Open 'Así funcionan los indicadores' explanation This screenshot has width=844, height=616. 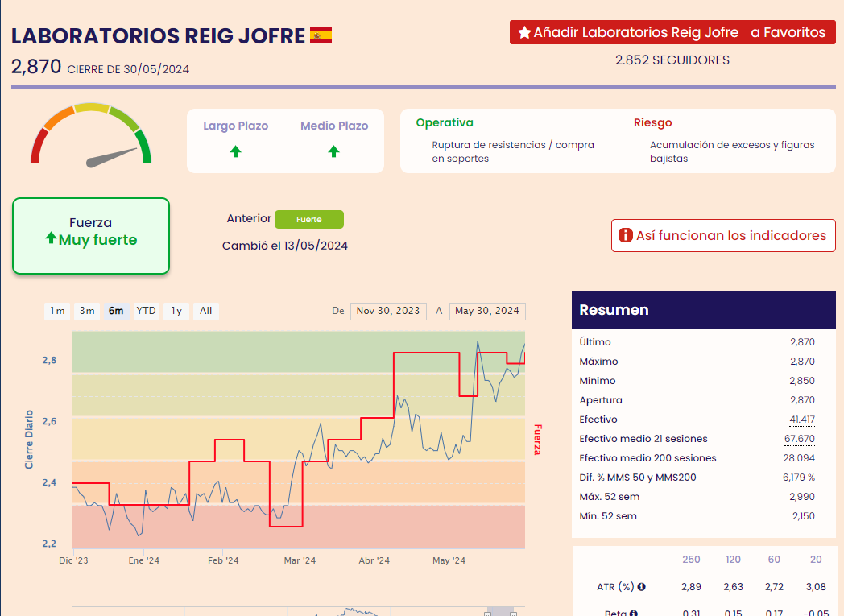click(723, 235)
